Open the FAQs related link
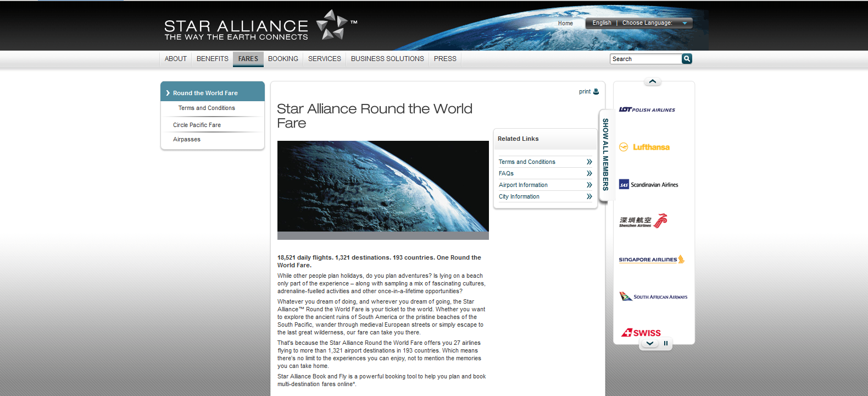Screen dimensions: 868x396 point(506,173)
